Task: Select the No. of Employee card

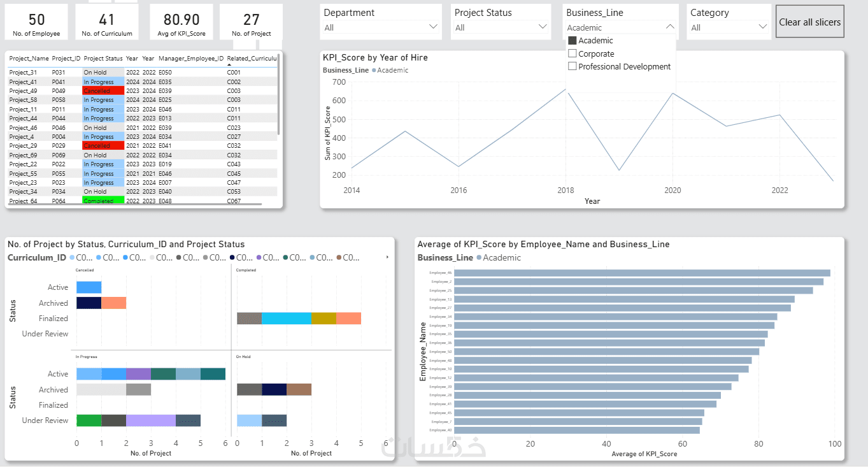Action: pos(37,22)
